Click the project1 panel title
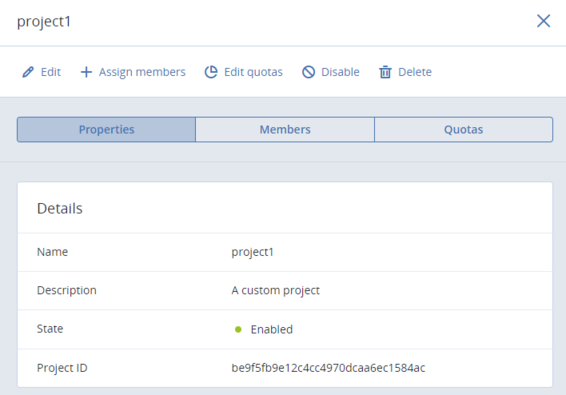This screenshot has height=395, width=566. [x=44, y=22]
